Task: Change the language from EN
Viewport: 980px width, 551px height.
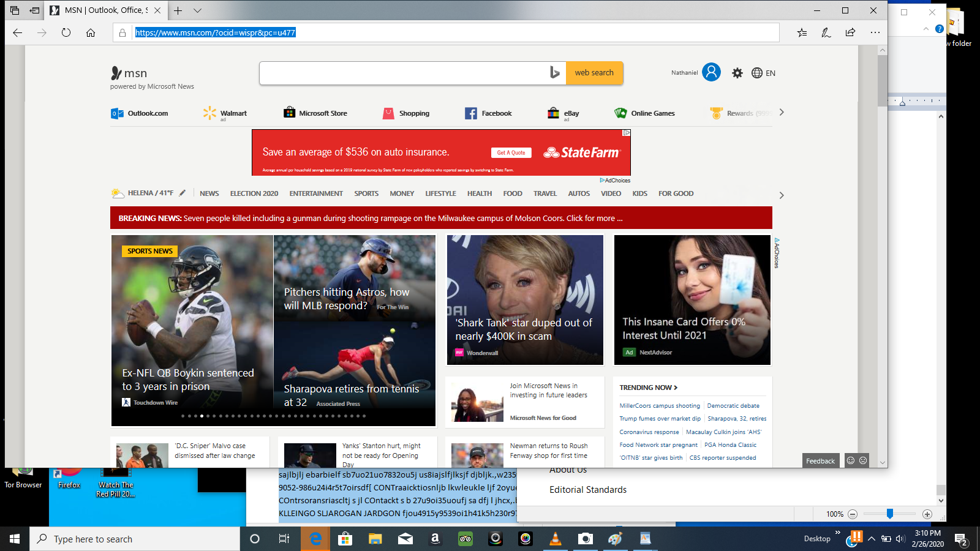Action: click(x=763, y=73)
